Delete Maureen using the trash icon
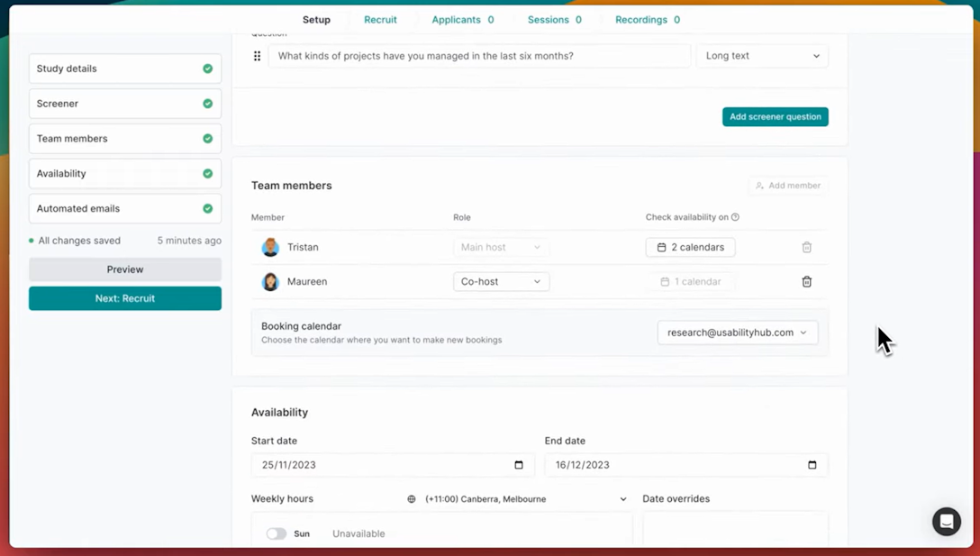This screenshot has width=980, height=556. 806,281
